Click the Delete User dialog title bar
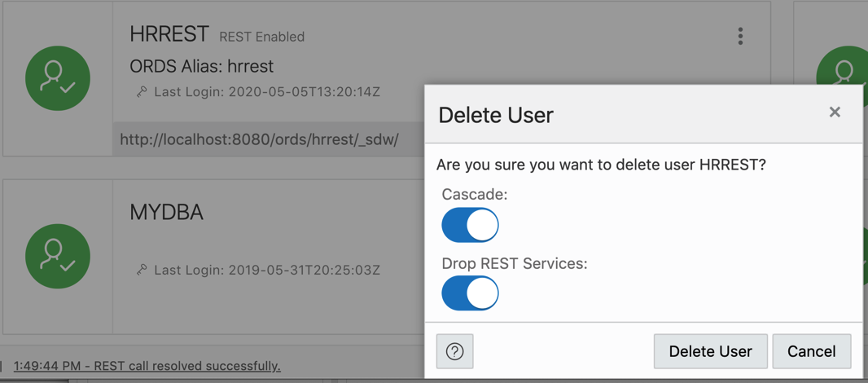Image resolution: width=868 pixels, height=383 pixels. (643, 115)
